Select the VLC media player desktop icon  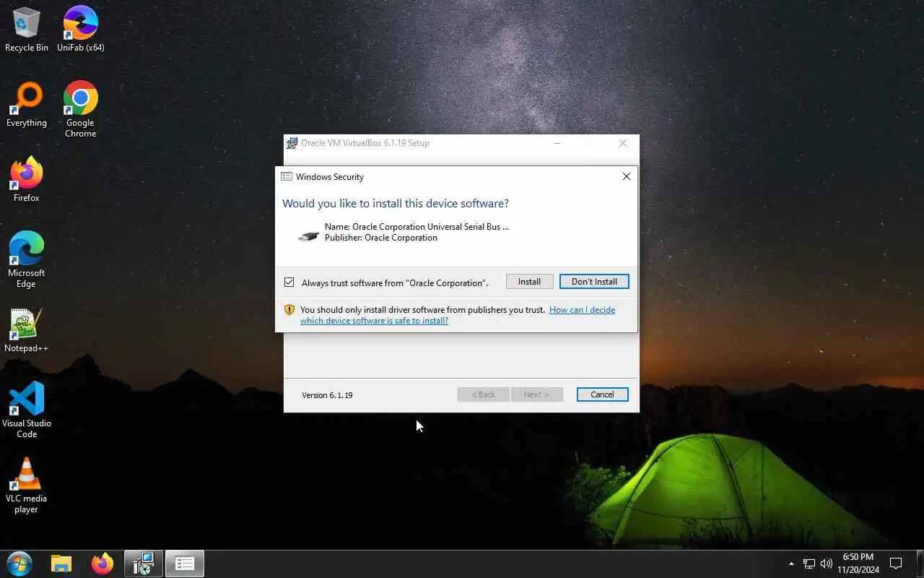(x=27, y=486)
